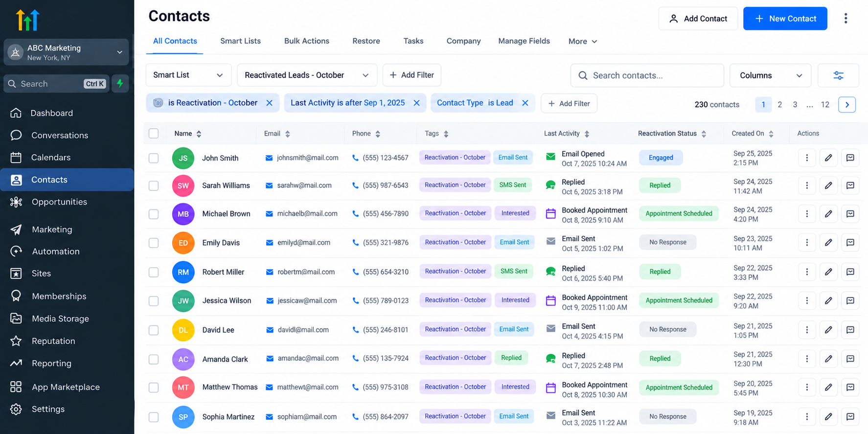Open Reporting in the sidebar
Image resolution: width=868 pixels, height=434 pixels.
pos(51,363)
